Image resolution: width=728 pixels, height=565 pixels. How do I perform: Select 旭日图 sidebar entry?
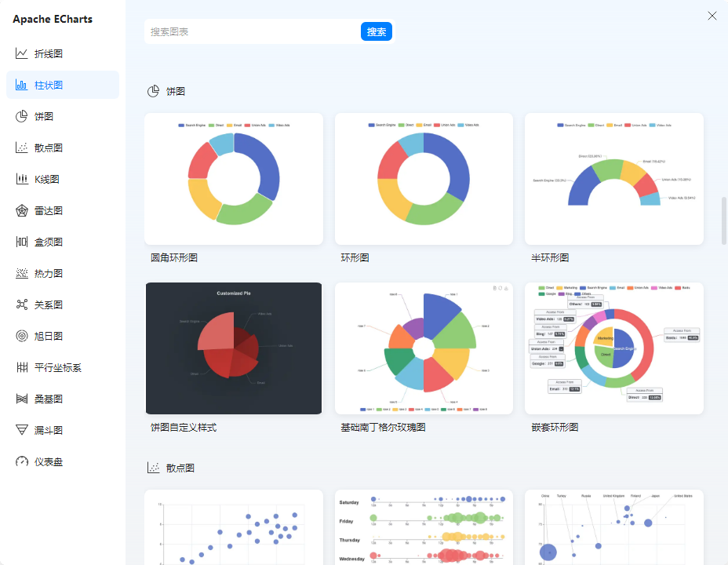click(x=63, y=336)
